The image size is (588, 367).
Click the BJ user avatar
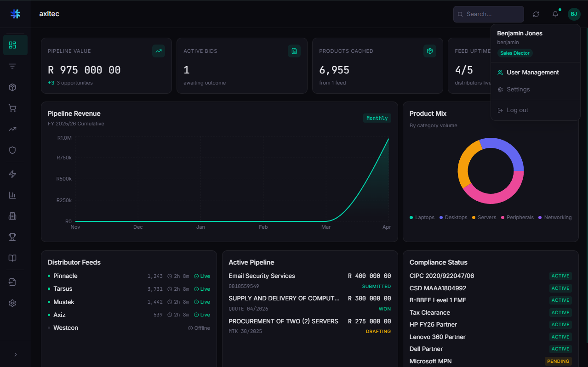(574, 14)
